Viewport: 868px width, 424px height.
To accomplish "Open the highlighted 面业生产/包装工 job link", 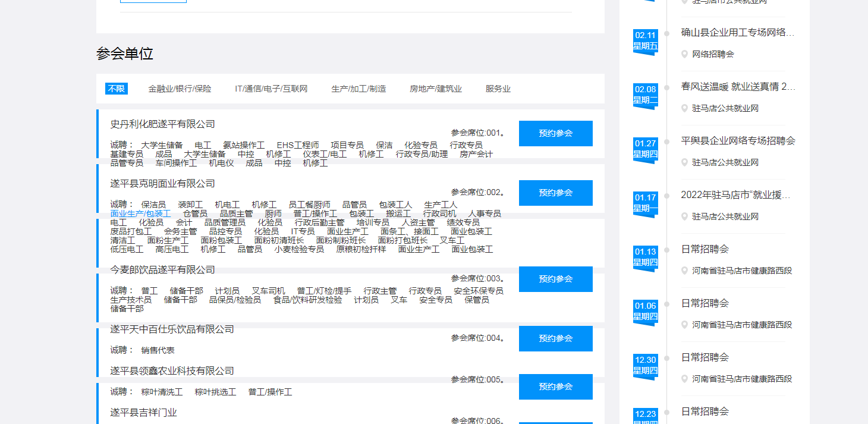I will click(x=140, y=213).
